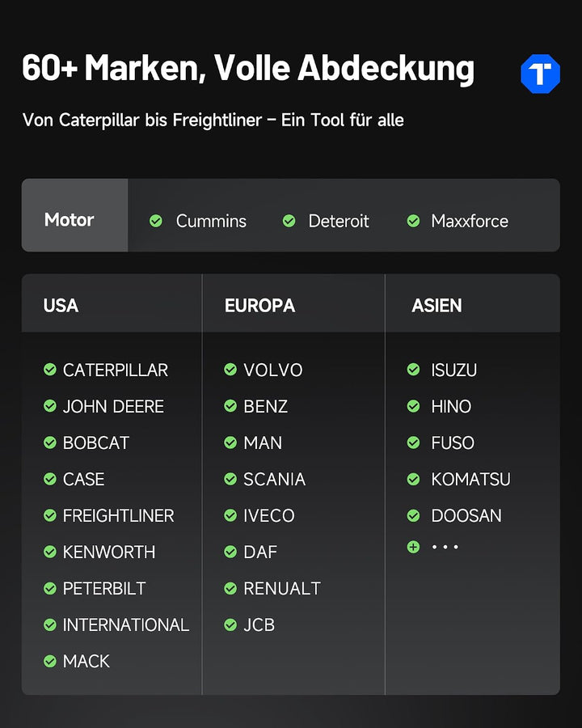Click the check icon next to VOLVO

[x=230, y=370]
